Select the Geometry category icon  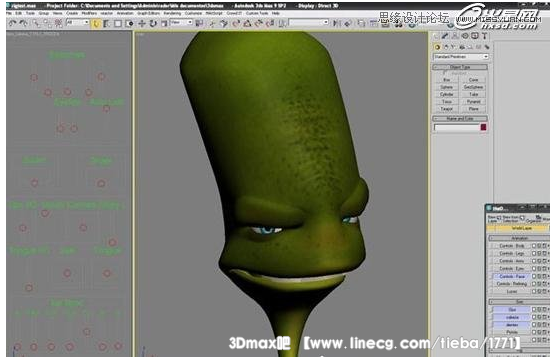pos(437,47)
